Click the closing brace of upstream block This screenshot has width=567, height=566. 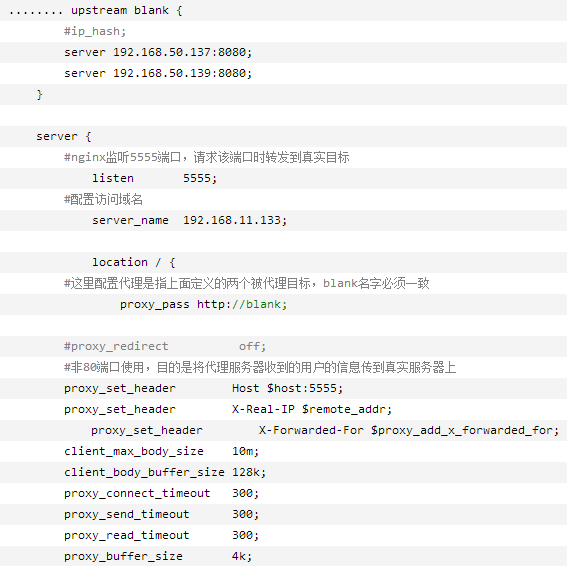pos(39,94)
